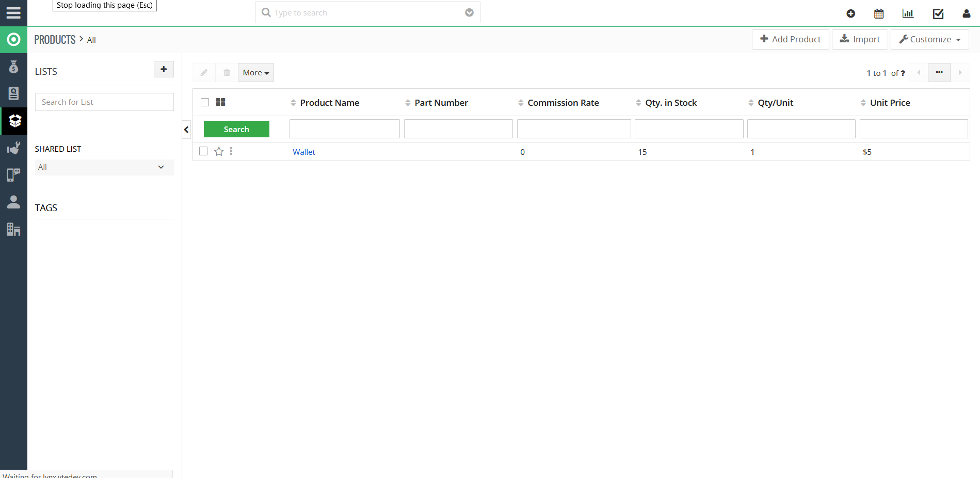Viewport: 980px width, 478px height.
Task: Focus the Search for List field
Action: tap(104, 102)
